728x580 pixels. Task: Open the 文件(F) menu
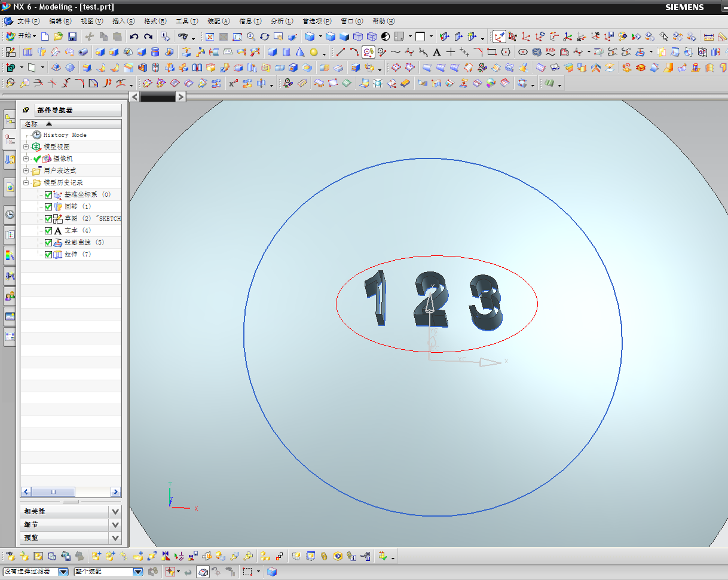29,22
